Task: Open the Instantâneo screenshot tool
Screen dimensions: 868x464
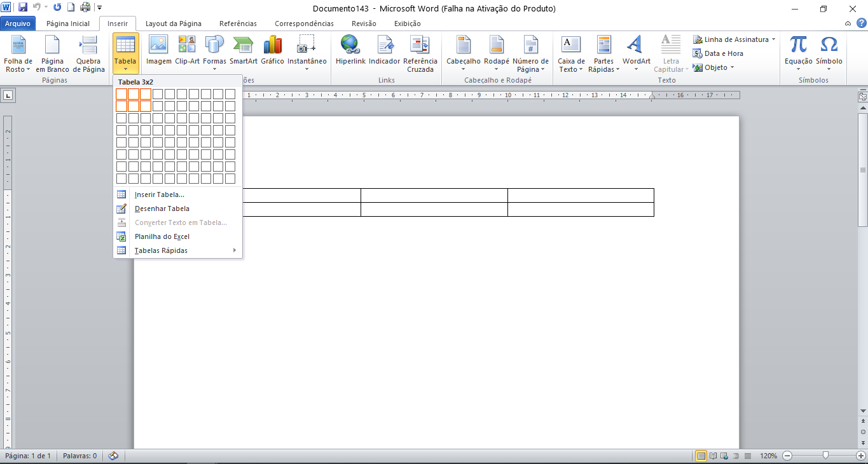Action: (x=307, y=54)
